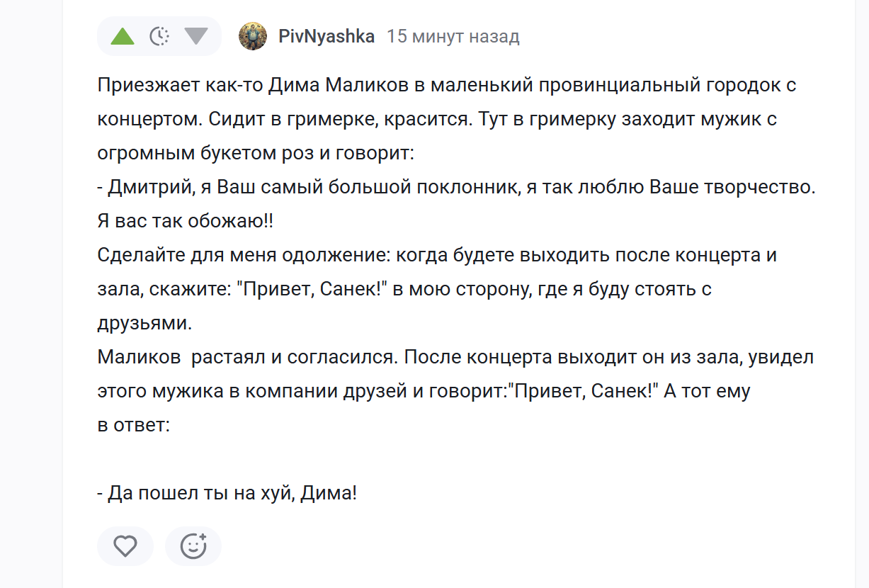Open the PivNyashka profile username link

point(326,36)
